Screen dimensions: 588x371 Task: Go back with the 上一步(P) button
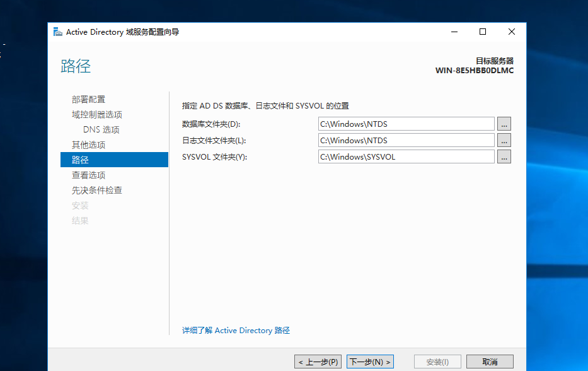tap(318, 362)
